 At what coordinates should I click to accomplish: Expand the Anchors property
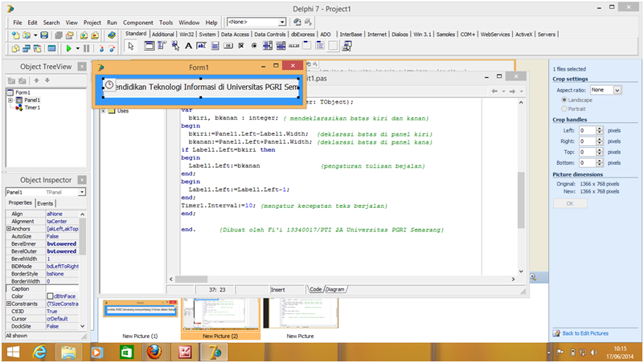(9, 228)
